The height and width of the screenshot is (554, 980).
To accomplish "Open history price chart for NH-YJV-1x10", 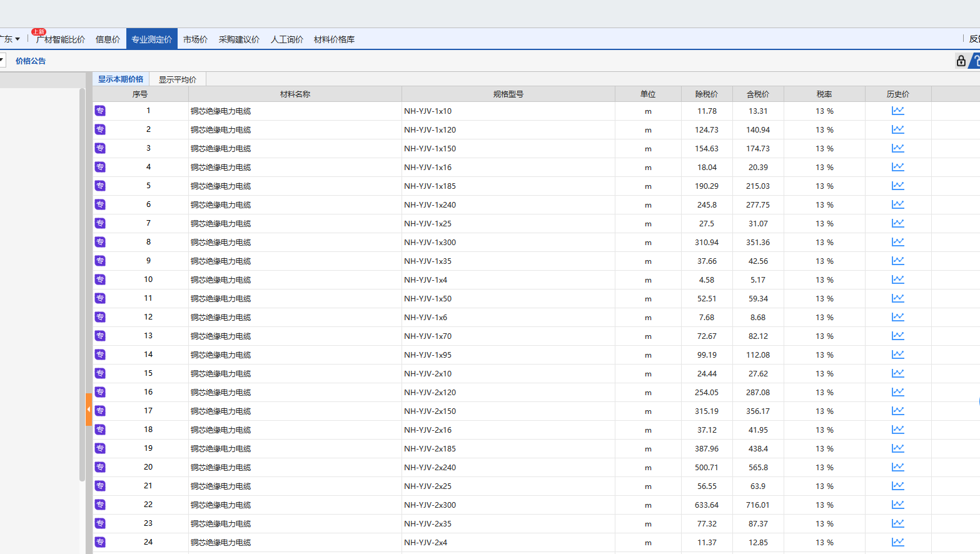I will [897, 111].
